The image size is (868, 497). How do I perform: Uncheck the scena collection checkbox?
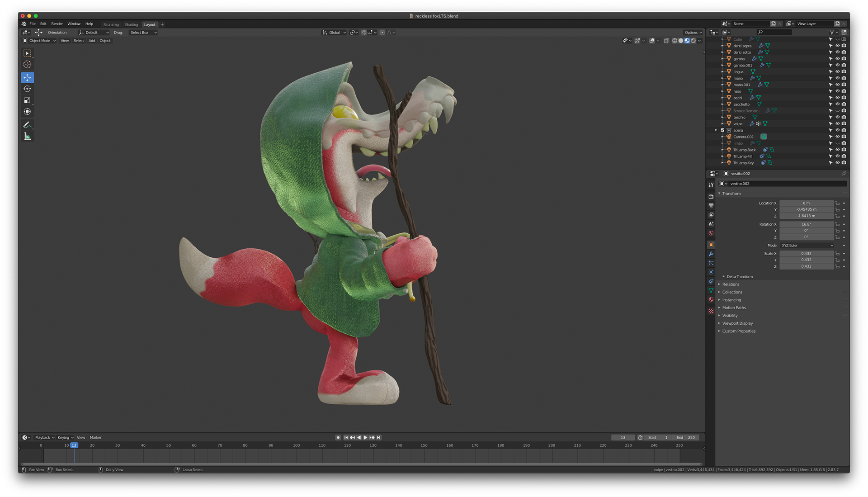click(x=722, y=130)
